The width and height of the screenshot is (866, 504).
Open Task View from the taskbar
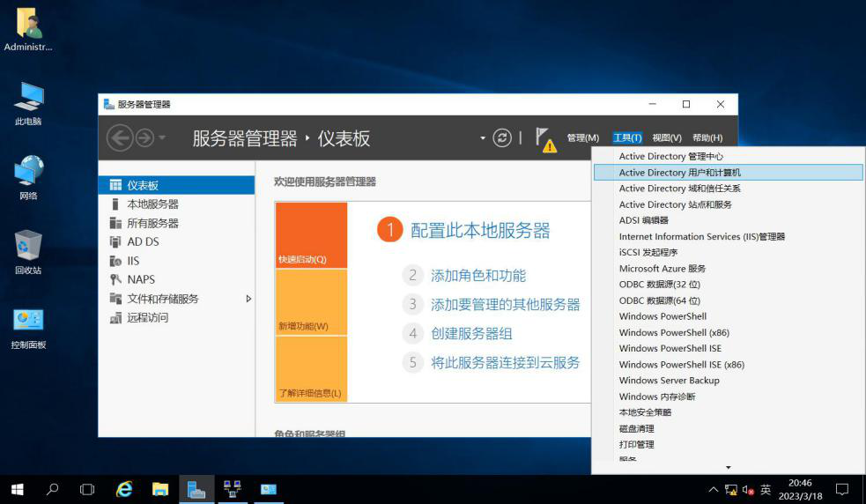pos(87,489)
